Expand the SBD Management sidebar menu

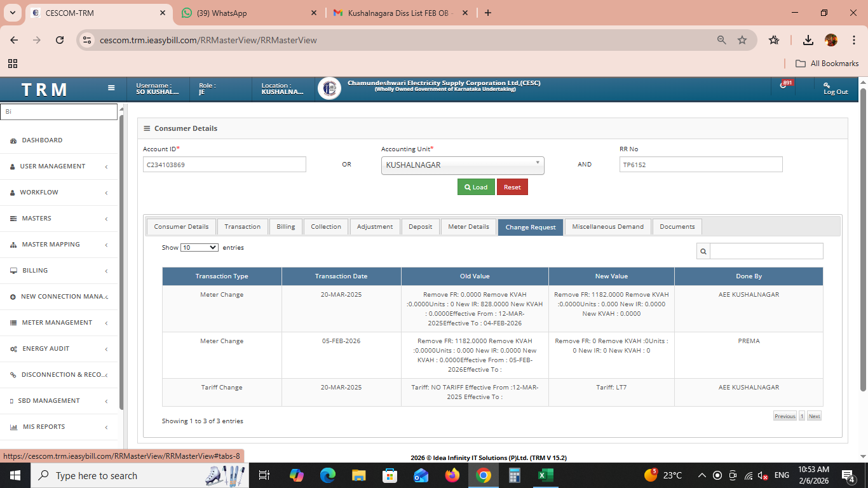click(x=58, y=401)
